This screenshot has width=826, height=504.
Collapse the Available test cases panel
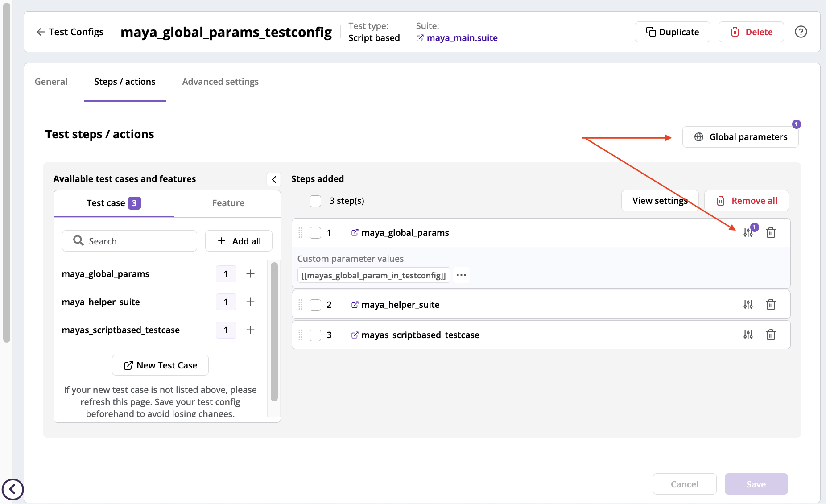pos(273,179)
